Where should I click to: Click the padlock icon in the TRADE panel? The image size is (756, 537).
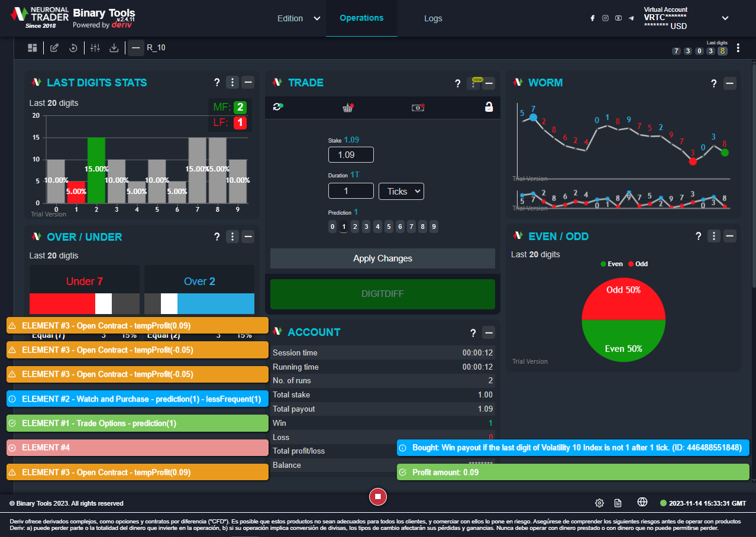pos(487,108)
